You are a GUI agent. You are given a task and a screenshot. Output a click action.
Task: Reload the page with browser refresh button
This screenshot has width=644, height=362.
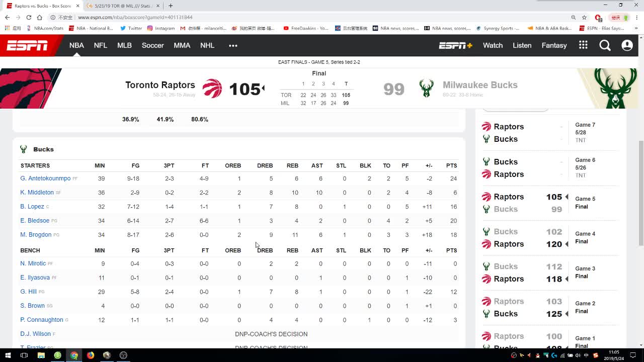29,17
